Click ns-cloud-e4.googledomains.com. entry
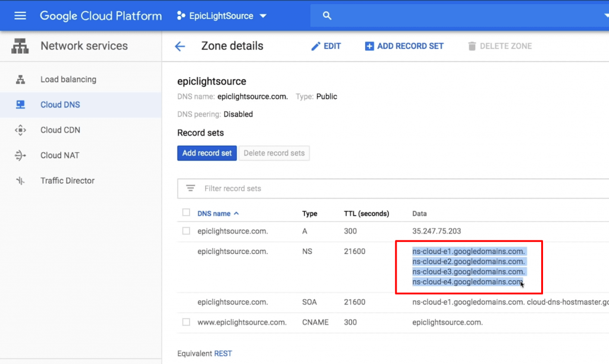 (x=467, y=282)
